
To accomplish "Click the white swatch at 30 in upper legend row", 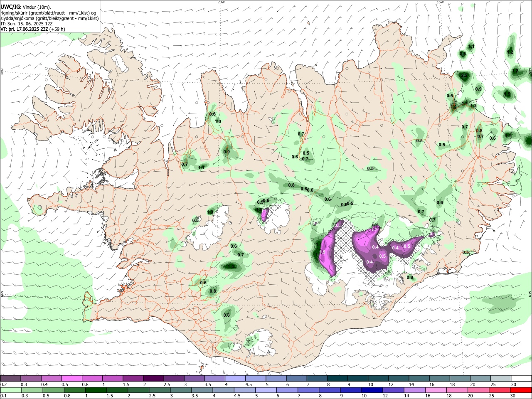I will pos(521,379).
